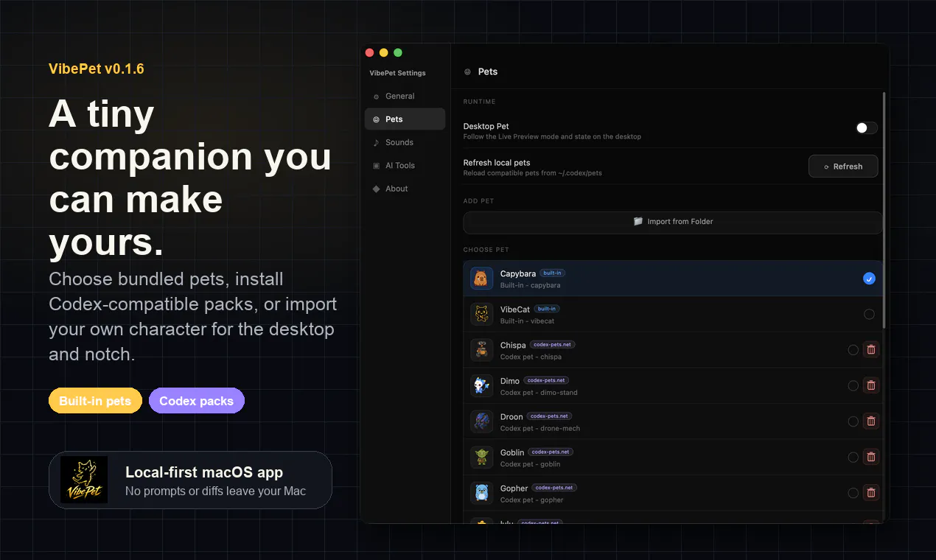Choose Dimo with its radio button
Screen dimensions: 936x560
coord(853,386)
